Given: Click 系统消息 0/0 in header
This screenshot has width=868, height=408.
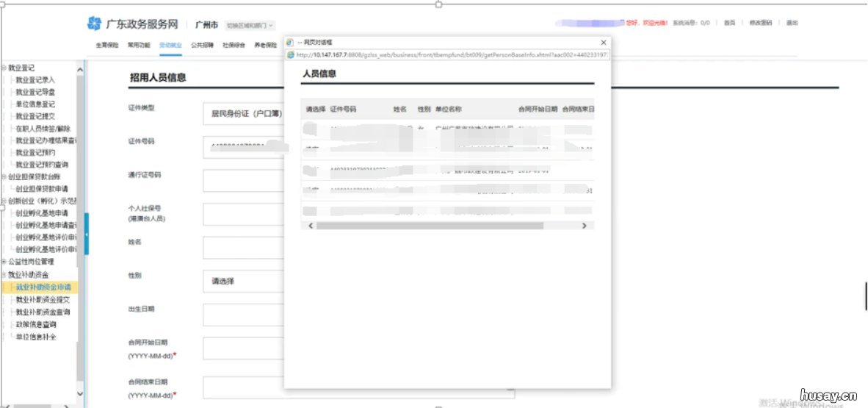Looking at the screenshot, I should click(691, 24).
